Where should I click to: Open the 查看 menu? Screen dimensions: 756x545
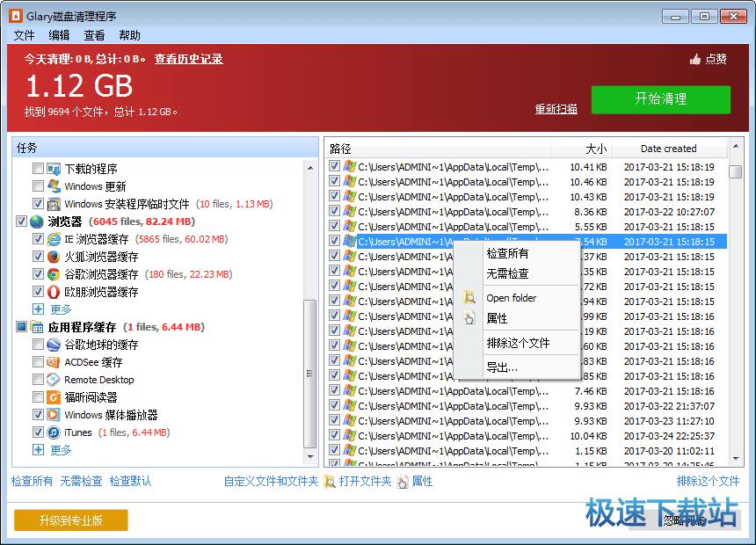[94, 35]
